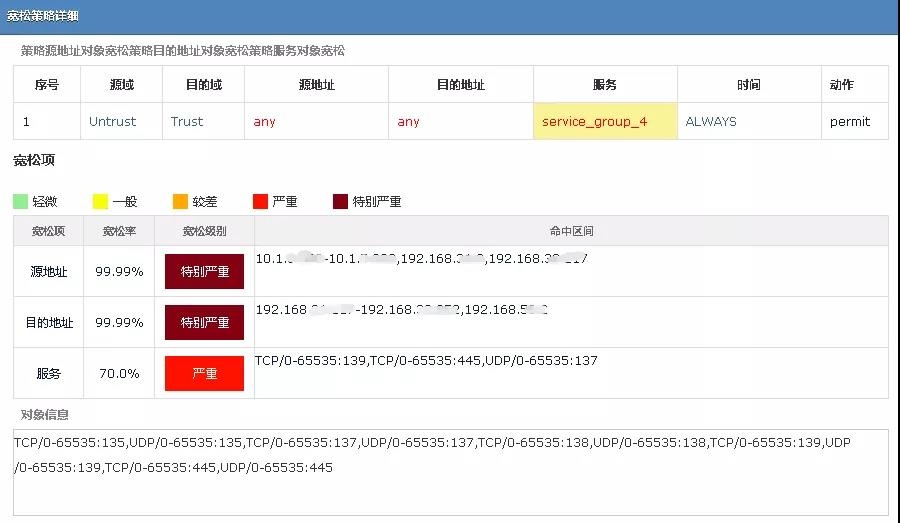
Task: Click the ALWAYS time schedule link
Action: [x=711, y=122]
